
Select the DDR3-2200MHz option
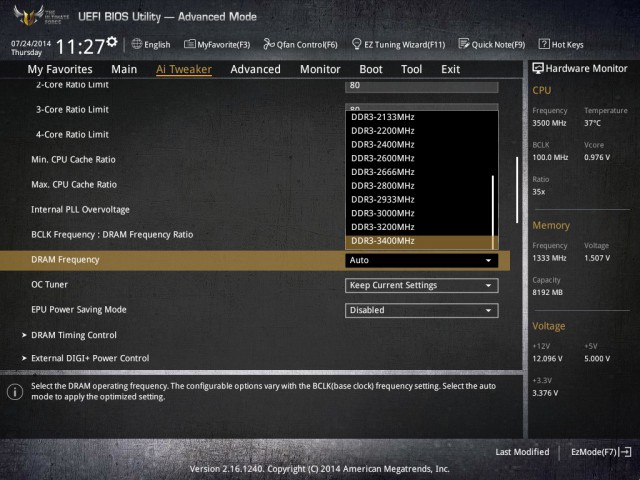419,131
